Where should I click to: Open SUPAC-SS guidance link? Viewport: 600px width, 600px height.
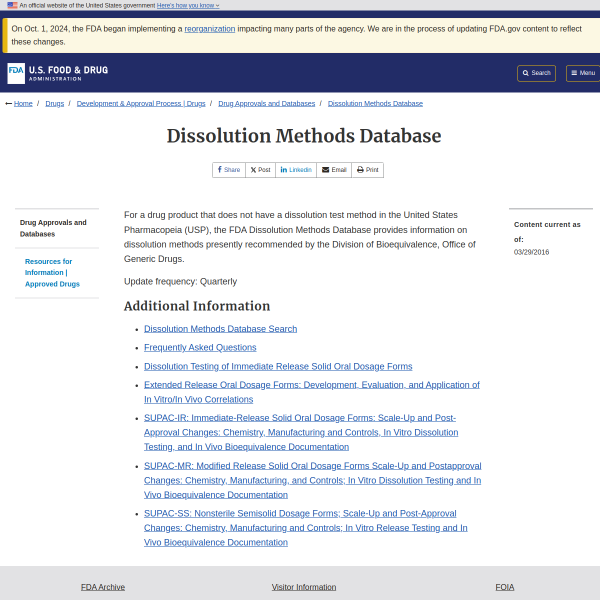pyautogui.click(x=306, y=528)
